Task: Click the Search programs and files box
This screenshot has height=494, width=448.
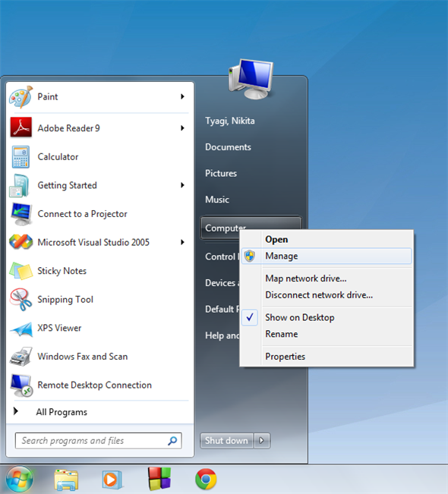Action: click(99, 441)
